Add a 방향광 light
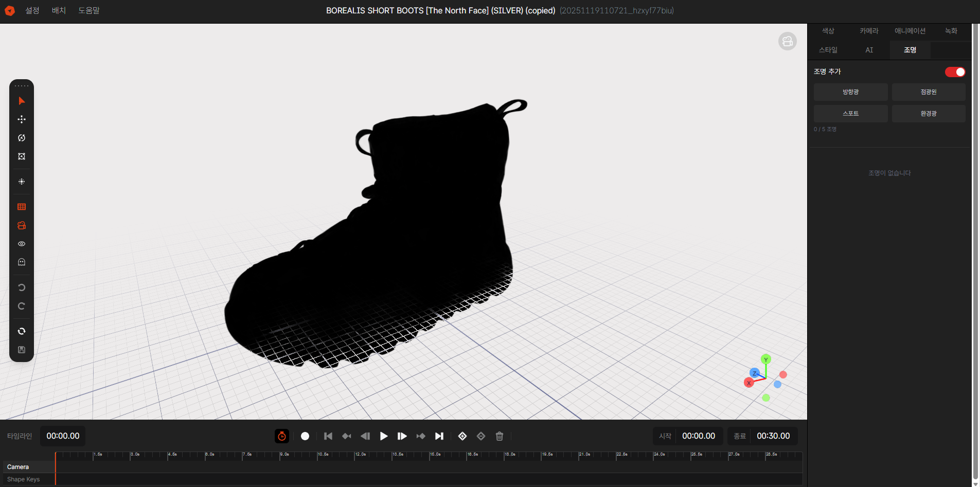This screenshot has height=487, width=980. click(x=850, y=92)
